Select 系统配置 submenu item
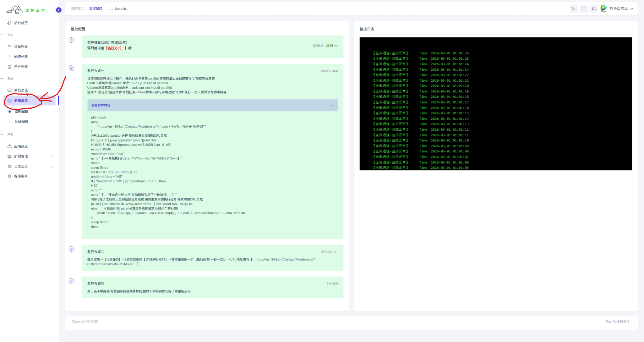 click(21, 122)
